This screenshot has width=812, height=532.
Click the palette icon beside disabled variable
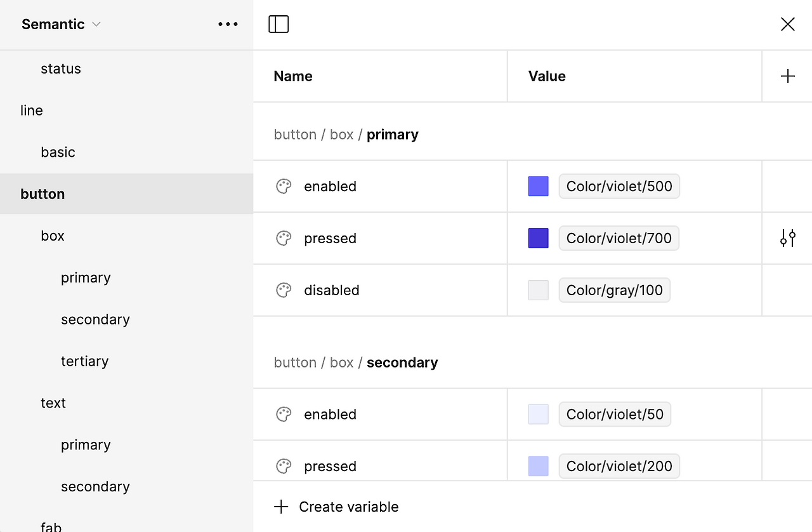point(284,290)
